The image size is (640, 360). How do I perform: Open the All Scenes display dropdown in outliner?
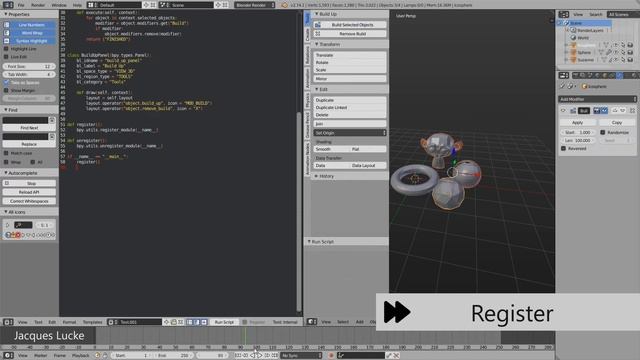point(623,14)
